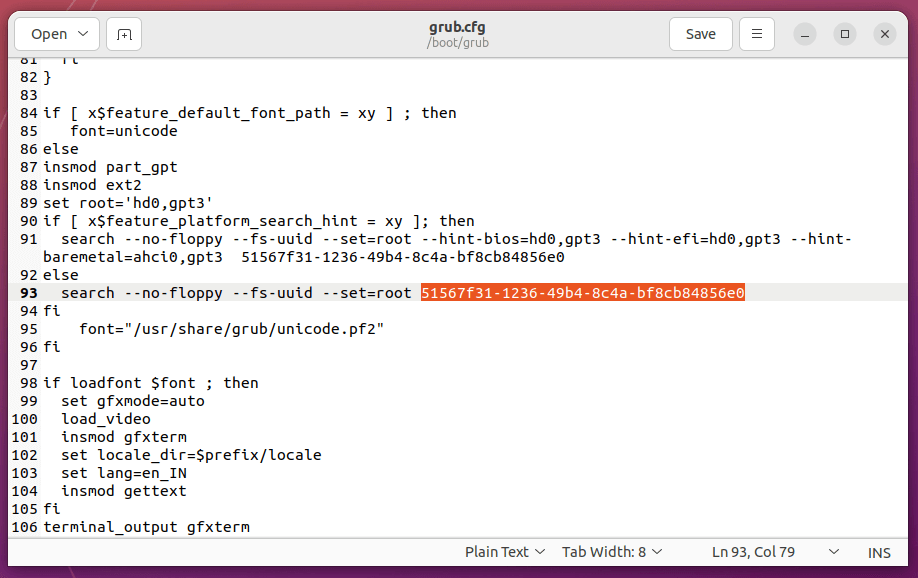Click 'terminal_output gfxterm' line 106
The height and width of the screenshot is (578, 918).
146,527
